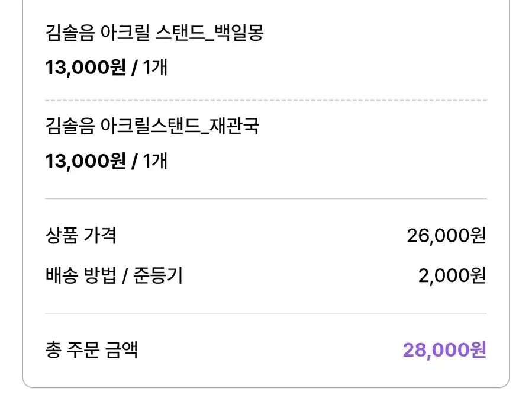Click the 준등기 shipping method text
Image resolution: width=532 pixels, height=398 pixels.
pos(157,275)
